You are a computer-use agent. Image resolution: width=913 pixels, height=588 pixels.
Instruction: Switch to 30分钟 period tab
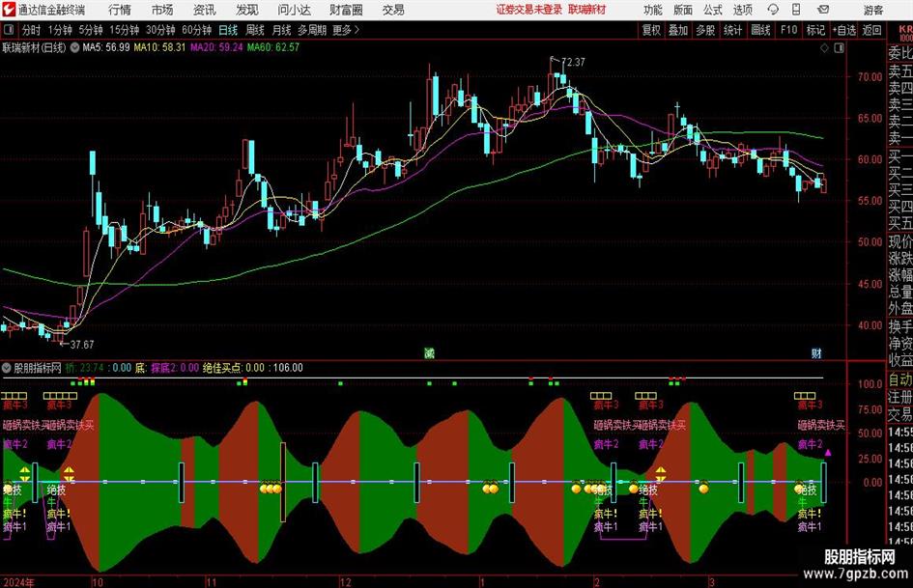coord(160,30)
